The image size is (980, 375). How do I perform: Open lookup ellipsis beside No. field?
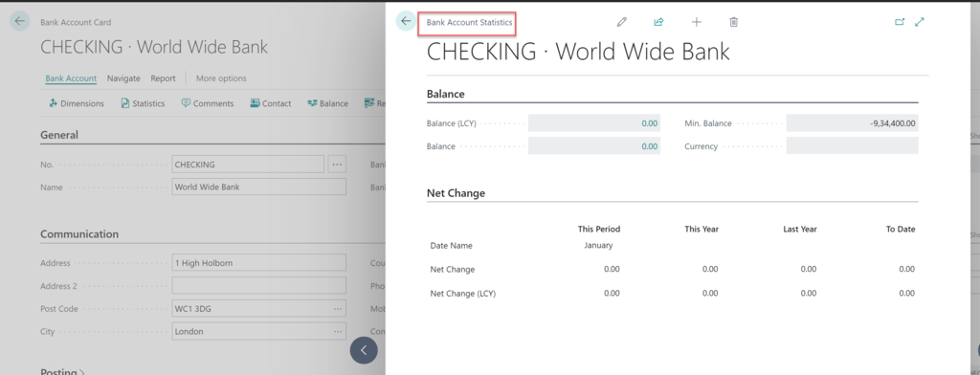pos(337,165)
